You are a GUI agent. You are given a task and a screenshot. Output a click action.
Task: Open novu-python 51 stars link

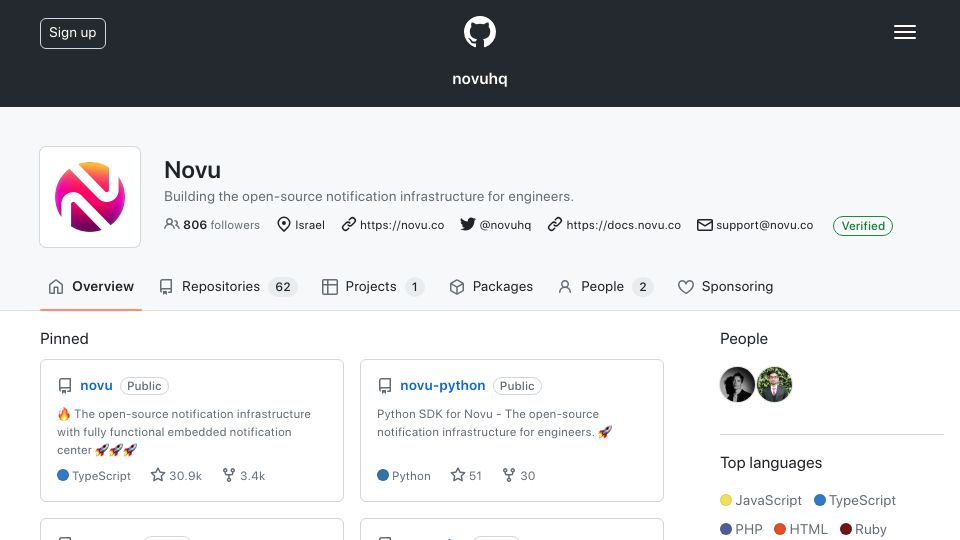[x=467, y=475]
